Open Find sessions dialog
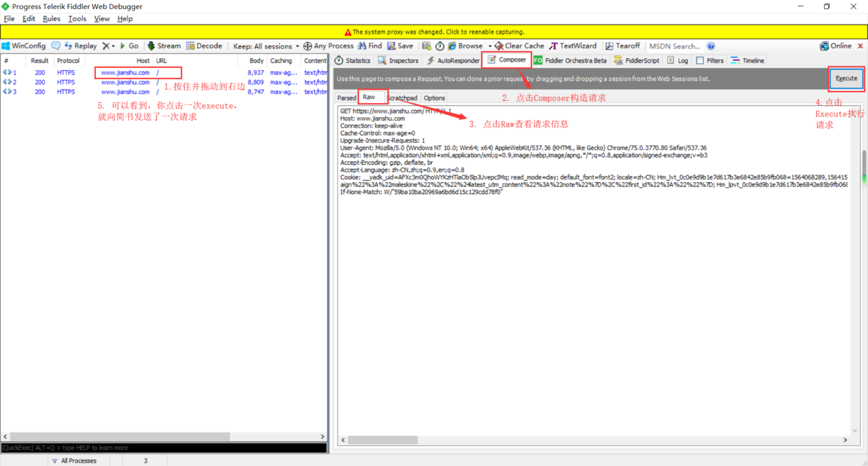 point(370,46)
